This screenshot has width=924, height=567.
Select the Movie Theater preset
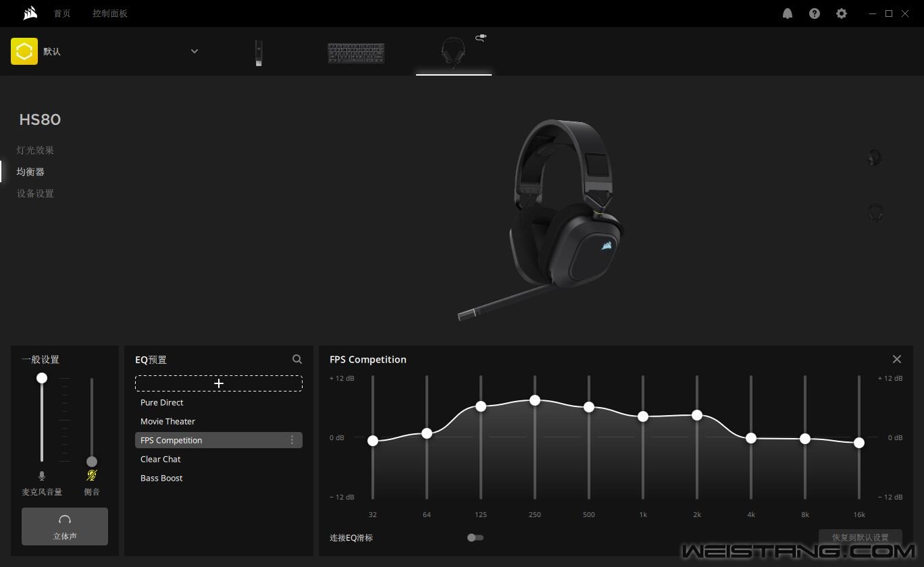click(x=219, y=421)
